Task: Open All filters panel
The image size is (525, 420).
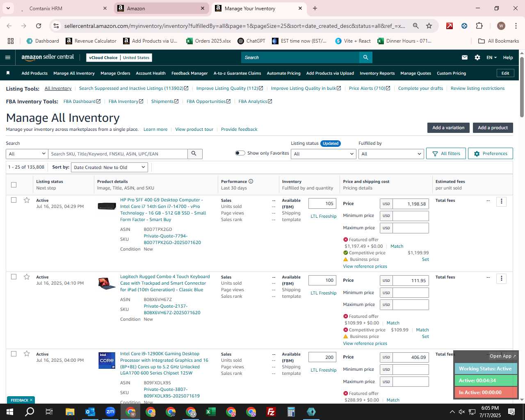Action: [446, 153]
